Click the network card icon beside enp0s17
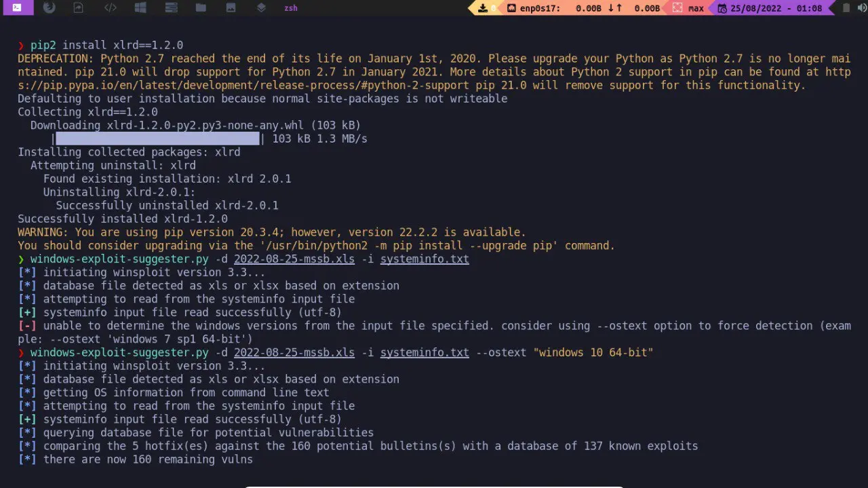This screenshot has width=868, height=488. coord(512,8)
